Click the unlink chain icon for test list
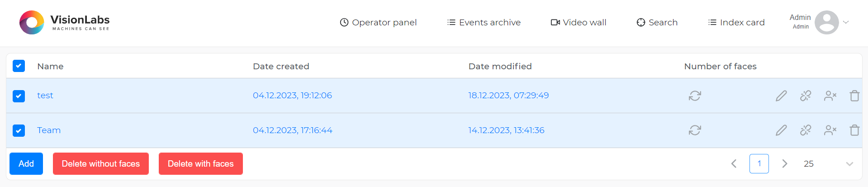 [806, 96]
